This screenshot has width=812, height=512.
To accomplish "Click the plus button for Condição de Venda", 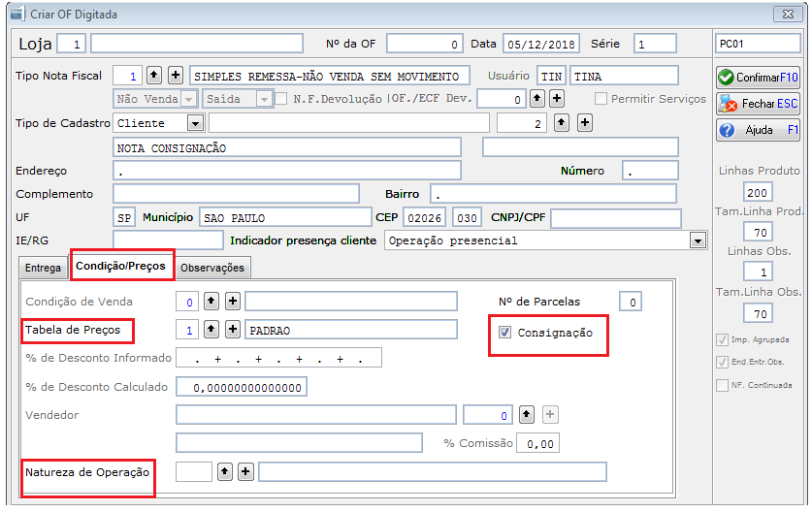I will coord(233,302).
